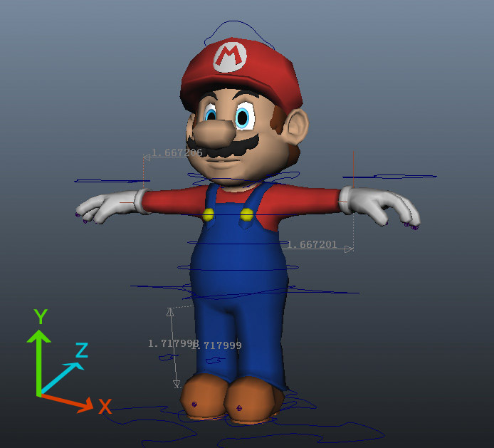Click the green Y axis arrow
The width and height of the screenshot is (494, 448).
pyautogui.click(x=38, y=363)
